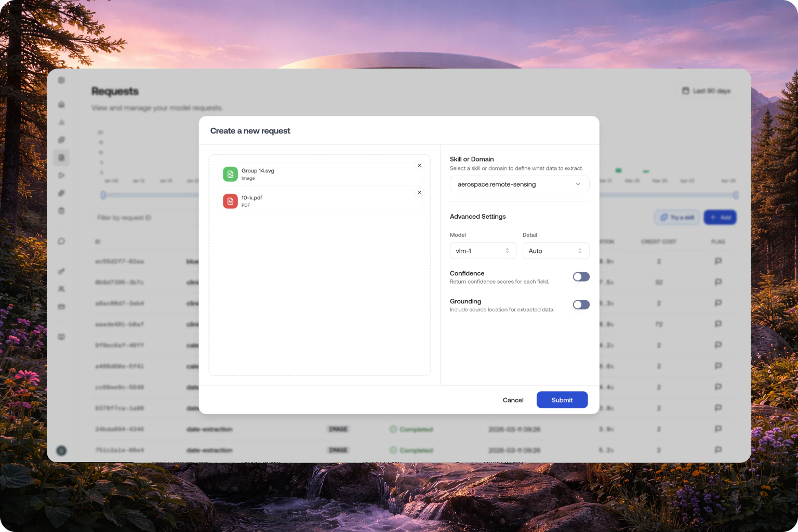Open the analytics chart icon in the sidebar
The width and height of the screenshot is (798, 532).
pyautogui.click(x=62, y=122)
